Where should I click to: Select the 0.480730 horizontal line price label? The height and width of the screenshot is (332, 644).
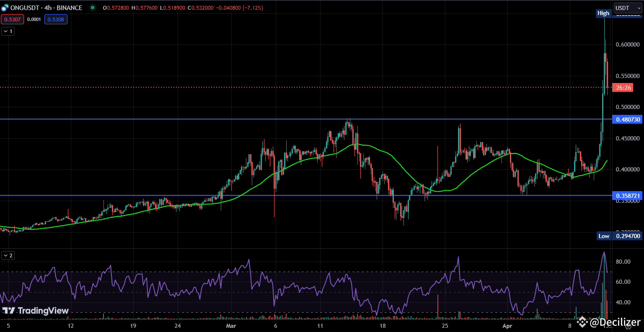point(627,119)
